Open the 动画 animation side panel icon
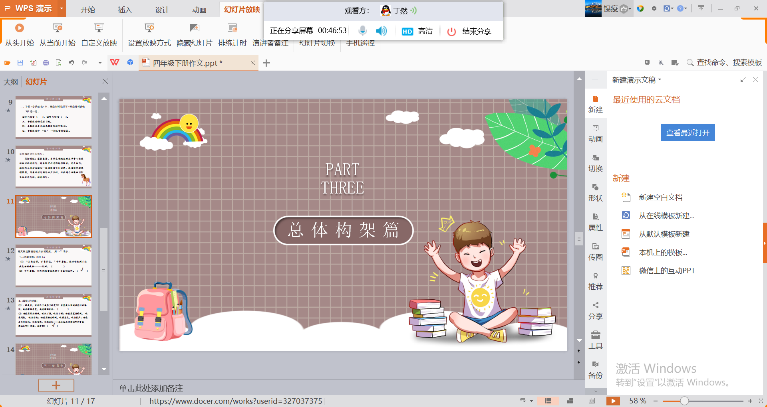 [595, 140]
